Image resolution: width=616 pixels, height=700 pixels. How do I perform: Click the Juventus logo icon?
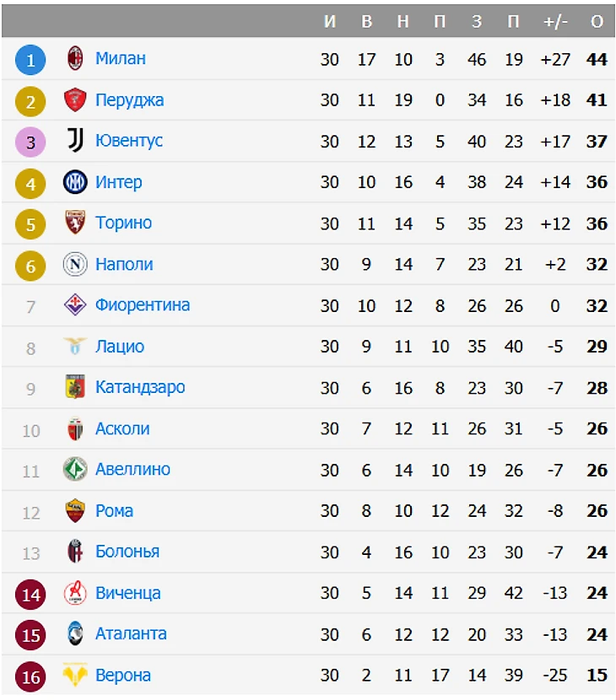(x=75, y=141)
